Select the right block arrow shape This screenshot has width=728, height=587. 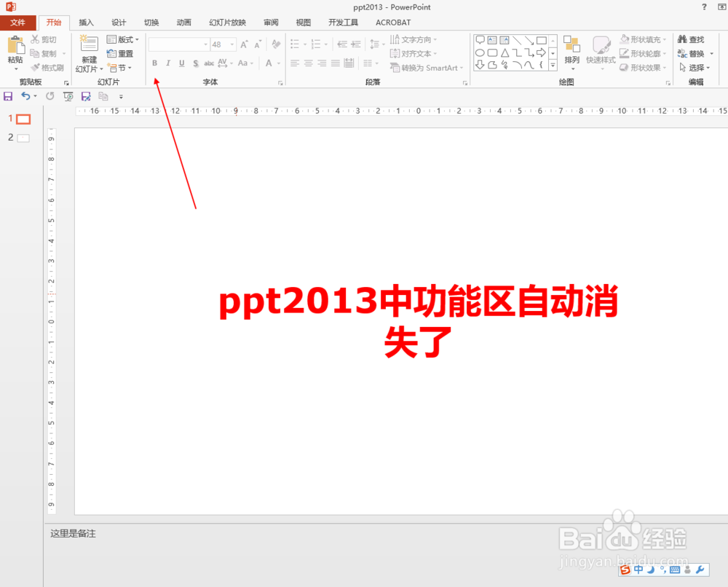[x=541, y=52]
